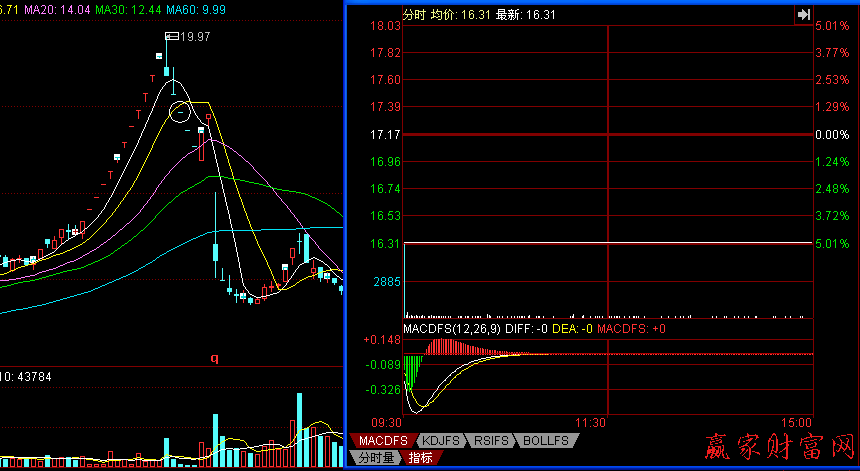
Task: Click the 19.97 high price marker icon
Action: click(171, 37)
